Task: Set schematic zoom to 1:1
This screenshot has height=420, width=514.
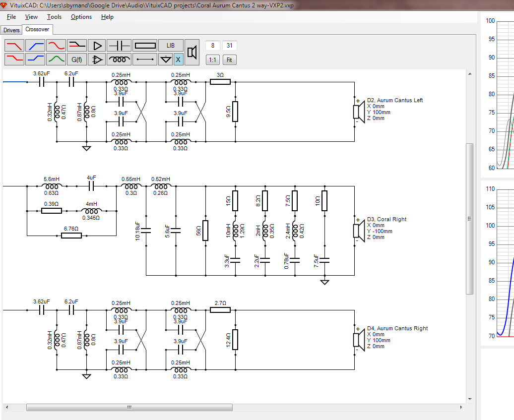Action: 212,60
